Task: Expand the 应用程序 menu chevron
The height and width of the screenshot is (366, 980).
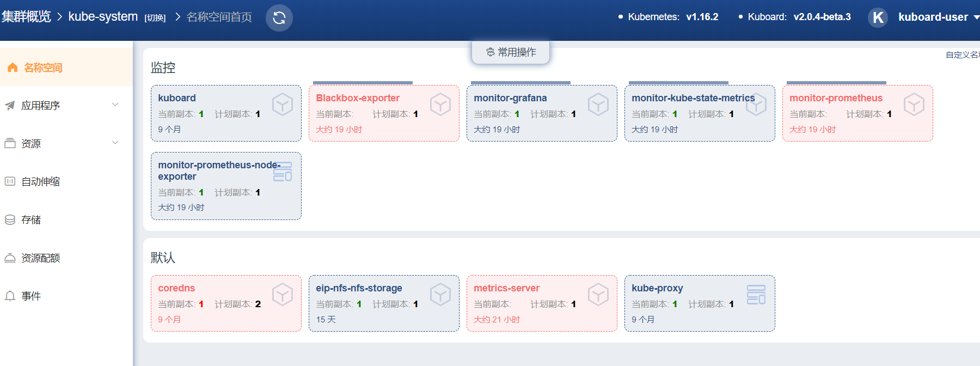Action: coord(115,105)
